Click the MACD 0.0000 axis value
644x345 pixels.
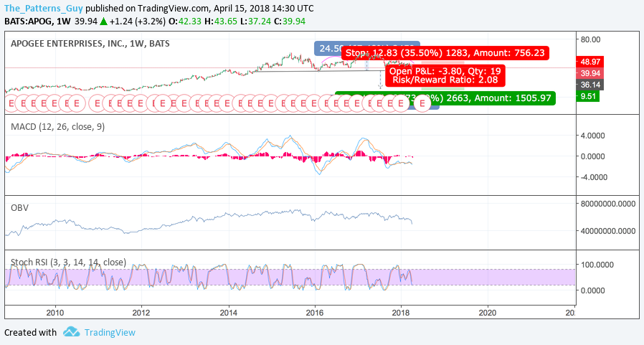pyautogui.click(x=592, y=156)
